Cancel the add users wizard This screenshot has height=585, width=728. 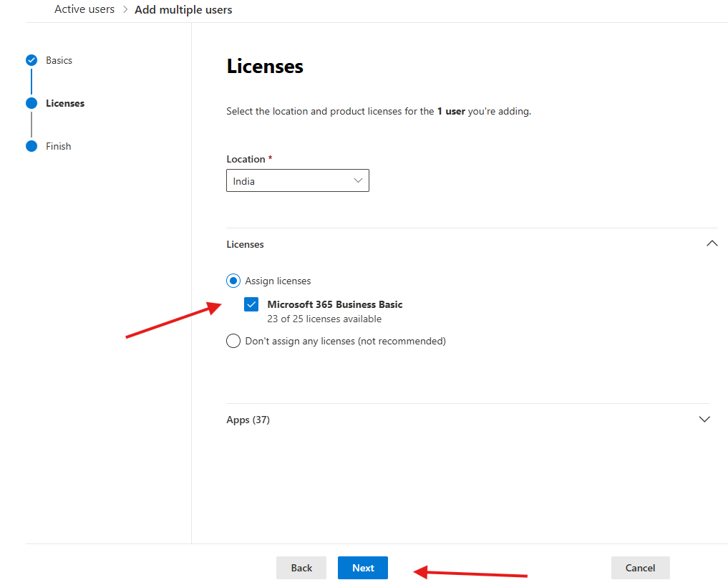[640, 568]
